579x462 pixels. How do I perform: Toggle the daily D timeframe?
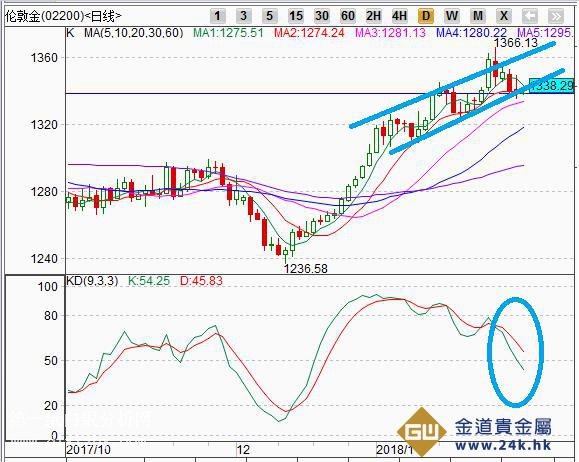tap(426, 16)
